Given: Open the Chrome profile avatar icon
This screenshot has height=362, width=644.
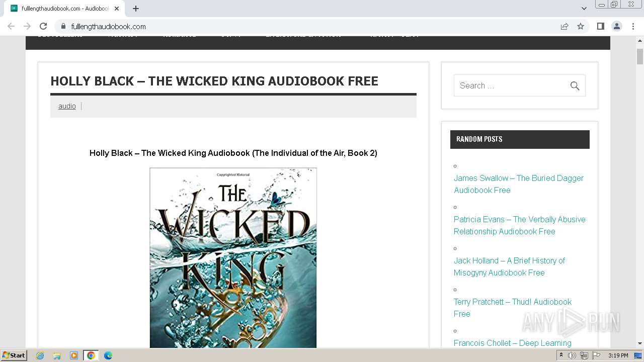Looking at the screenshot, I should pyautogui.click(x=617, y=26).
